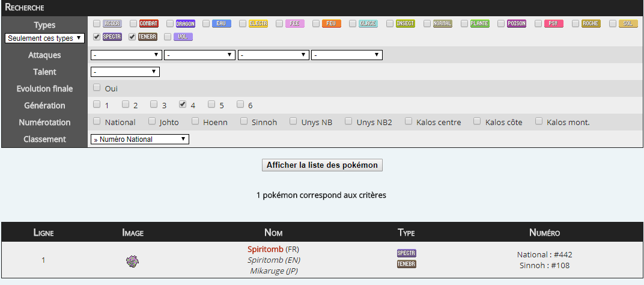Click the ACIER type badge
644x285 pixels.
pyautogui.click(x=112, y=23)
